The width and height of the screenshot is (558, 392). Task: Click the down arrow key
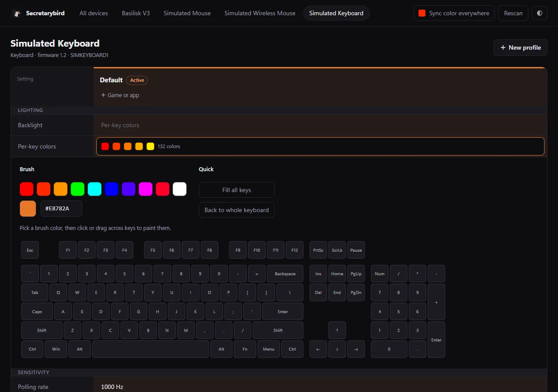[337, 349]
